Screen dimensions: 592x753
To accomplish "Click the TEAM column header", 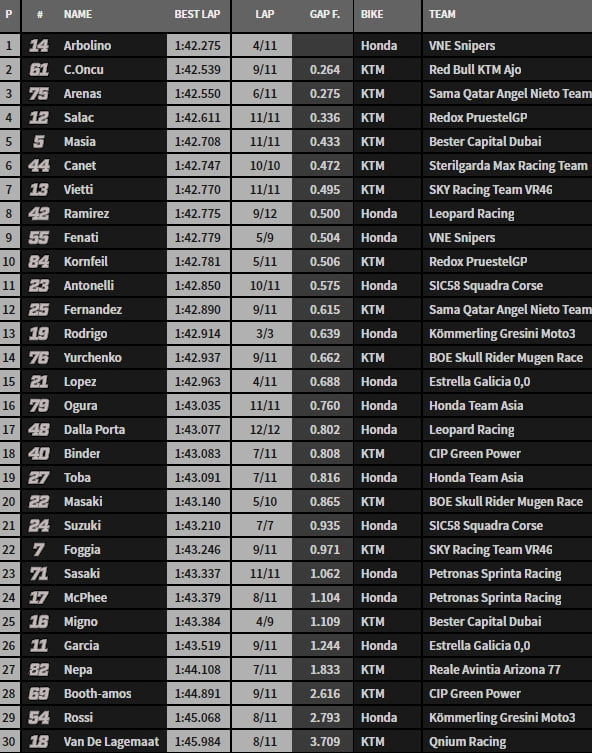I will click(x=442, y=14).
